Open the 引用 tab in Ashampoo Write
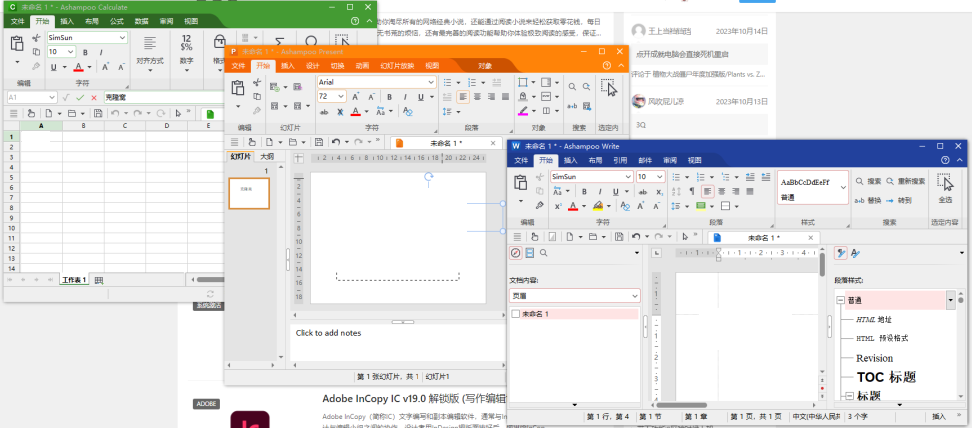This screenshot has height=428, width=972. click(620, 160)
